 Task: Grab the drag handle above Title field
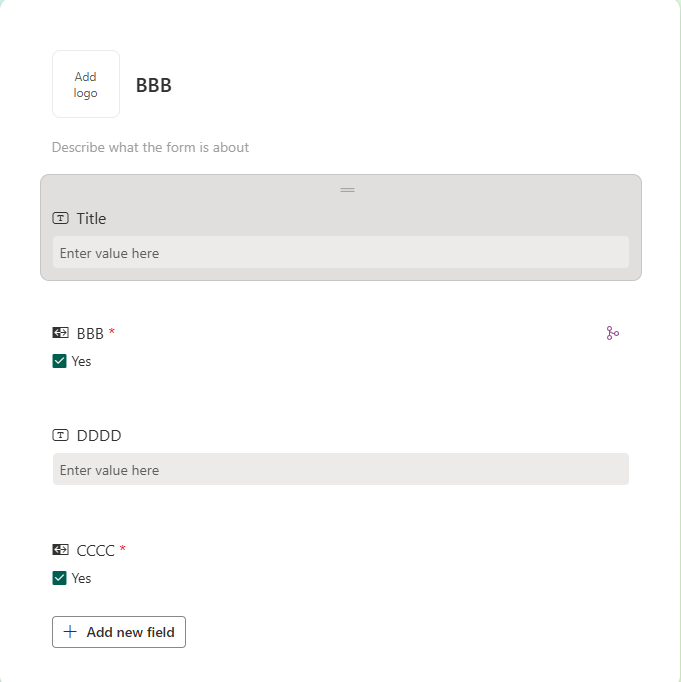347,190
